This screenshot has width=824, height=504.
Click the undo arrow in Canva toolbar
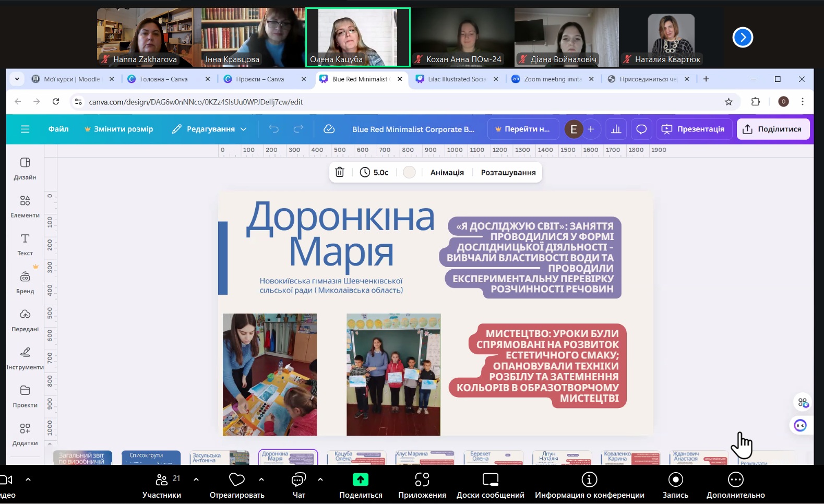[274, 129]
